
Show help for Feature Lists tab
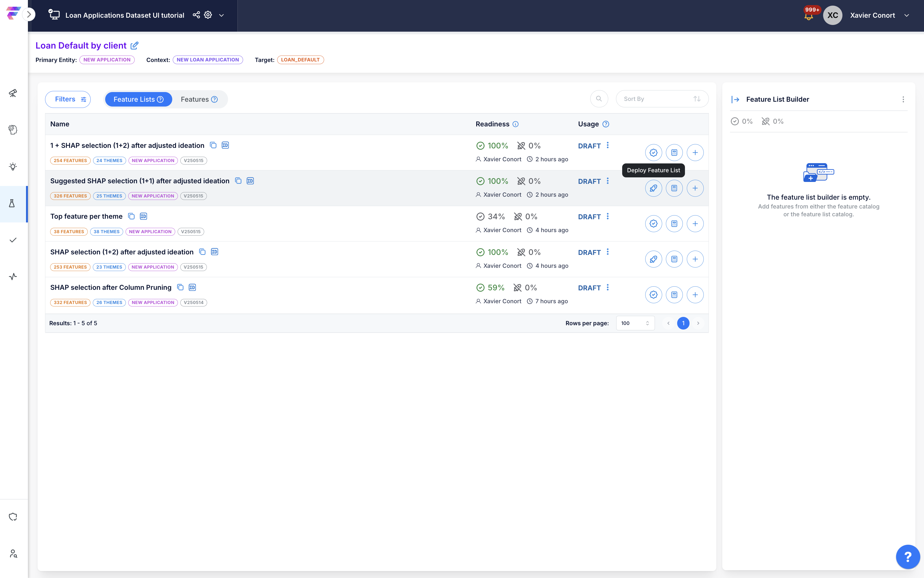(x=160, y=99)
